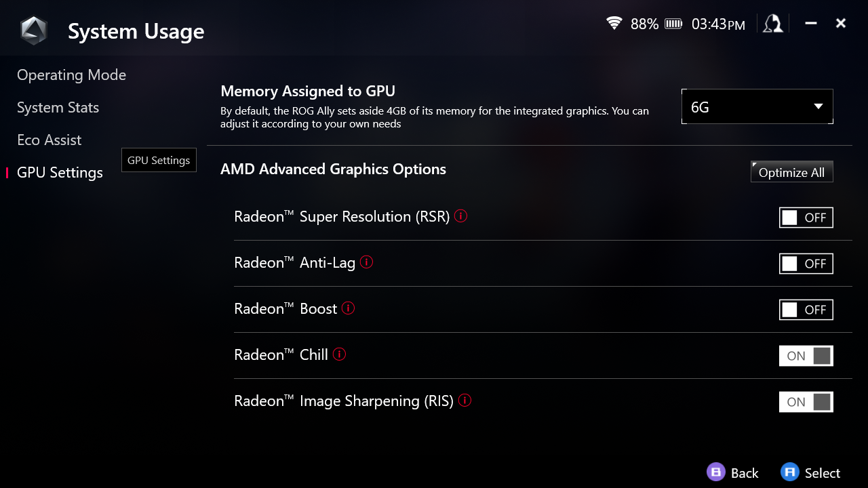Click the battery status icon
Viewport: 868px width, 488px height.
click(x=673, y=24)
